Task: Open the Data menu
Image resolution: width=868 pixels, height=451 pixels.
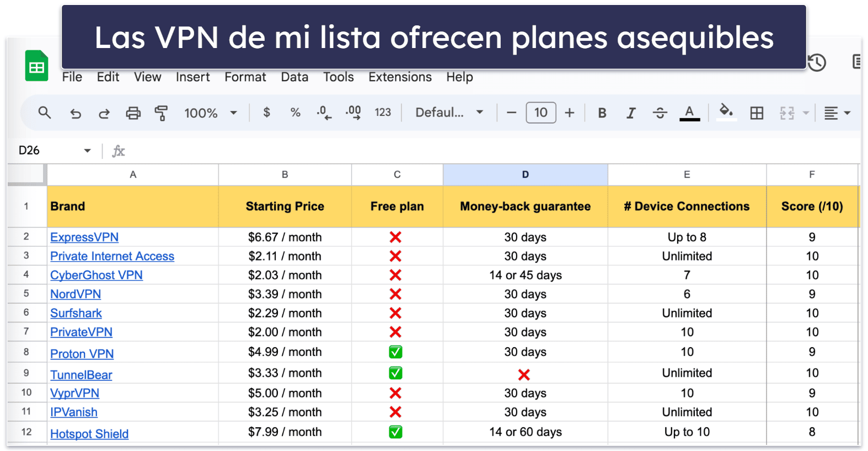Action: pyautogui.click(x=294, y=77)
